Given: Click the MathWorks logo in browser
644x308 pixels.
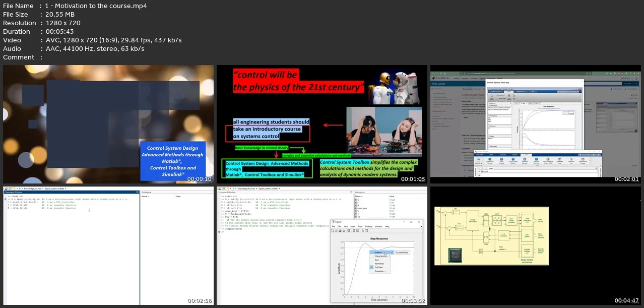Looking at the screenshot, I should pyautogui.click(x=440, y=78).
